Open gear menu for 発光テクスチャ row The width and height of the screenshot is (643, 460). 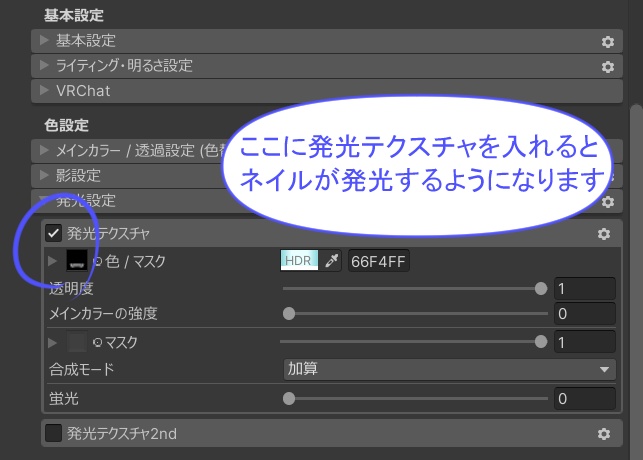(603, 234)
